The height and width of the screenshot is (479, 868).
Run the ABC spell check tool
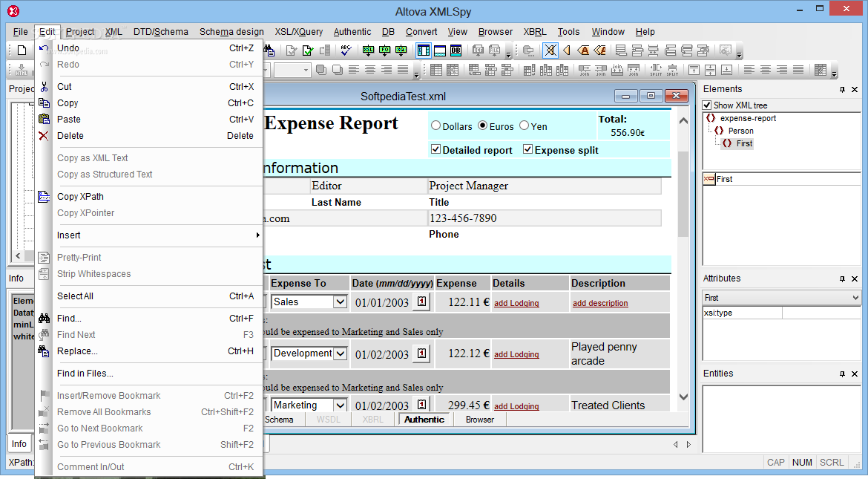[346, 50]
